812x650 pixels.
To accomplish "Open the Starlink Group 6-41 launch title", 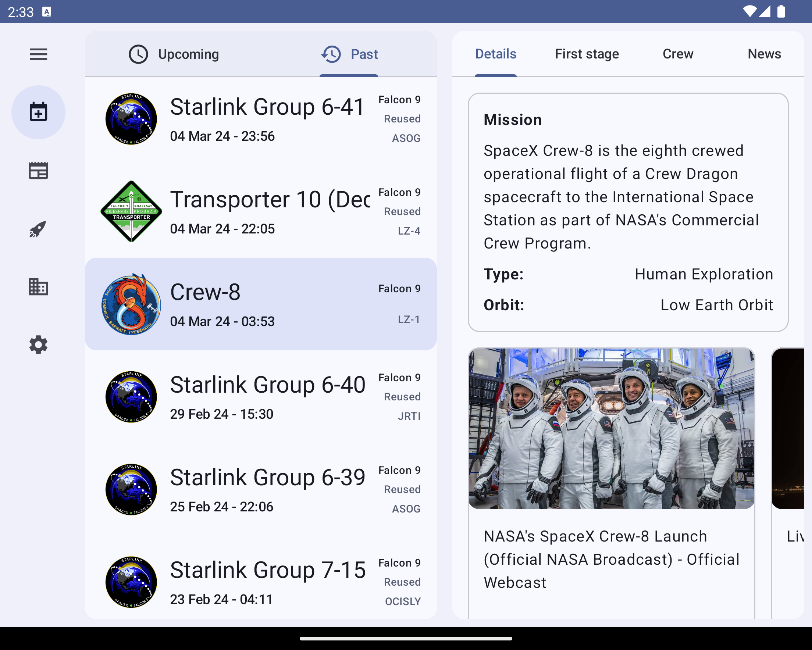I will (x=267, y=107).
